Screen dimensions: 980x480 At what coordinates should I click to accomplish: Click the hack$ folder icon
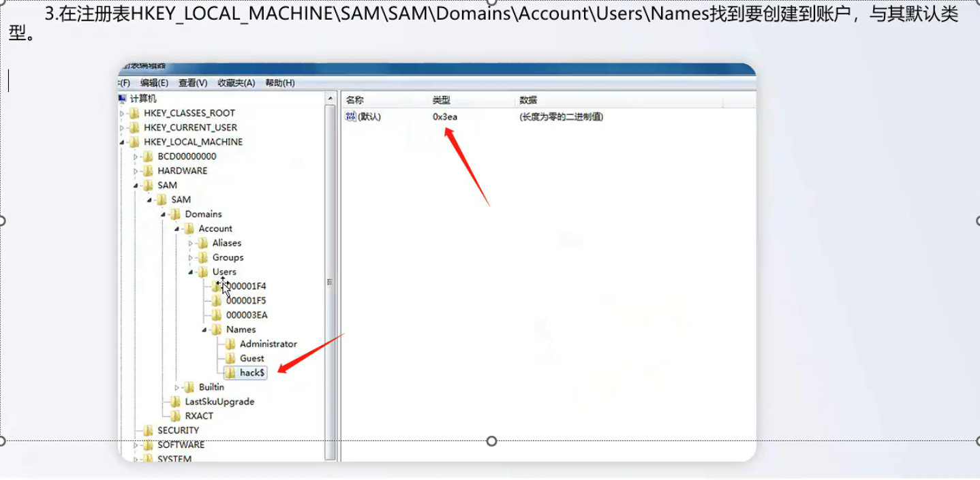click(x=230, y=372)
